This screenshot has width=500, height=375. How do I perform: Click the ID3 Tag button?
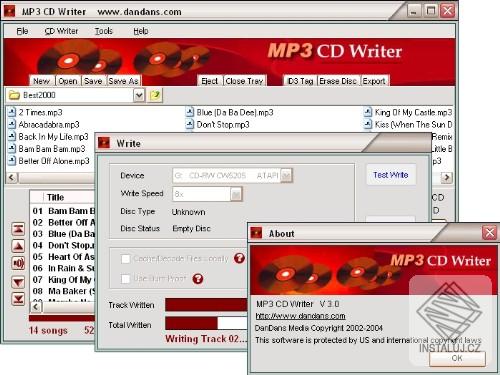pos(300,81)
